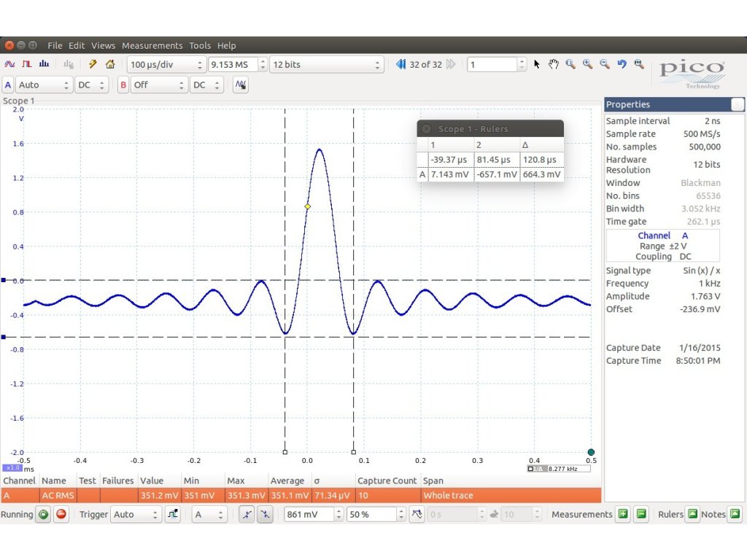This screenshot has width=747, height=560.
Task: Click the lower signal ruler handle
Action: [4, 337]
